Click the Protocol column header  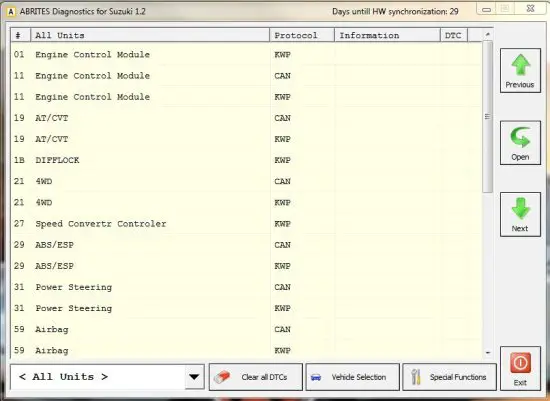click(302, 35)
